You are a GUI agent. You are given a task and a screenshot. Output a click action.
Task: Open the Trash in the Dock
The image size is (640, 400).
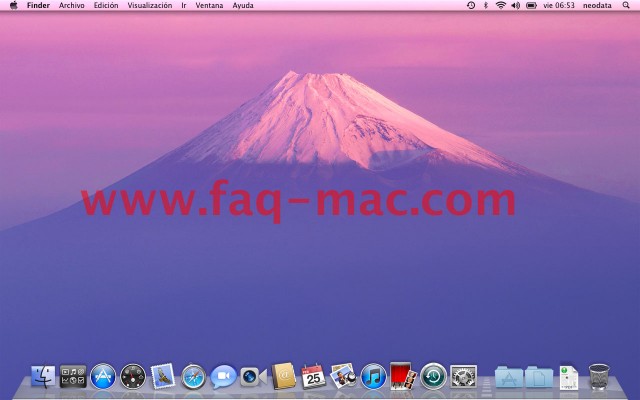(599, 377)
